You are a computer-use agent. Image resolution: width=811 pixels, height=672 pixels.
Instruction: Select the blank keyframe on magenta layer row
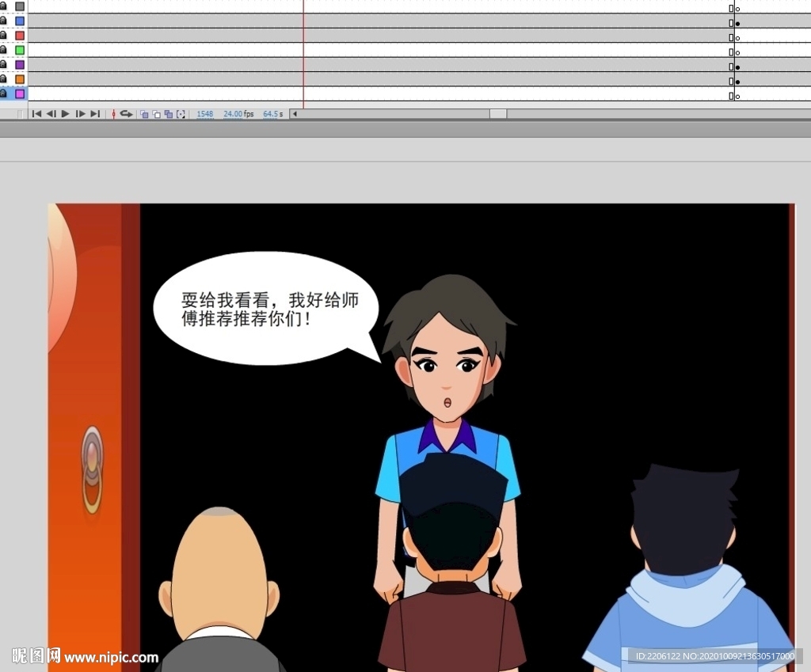pos(737,96)
